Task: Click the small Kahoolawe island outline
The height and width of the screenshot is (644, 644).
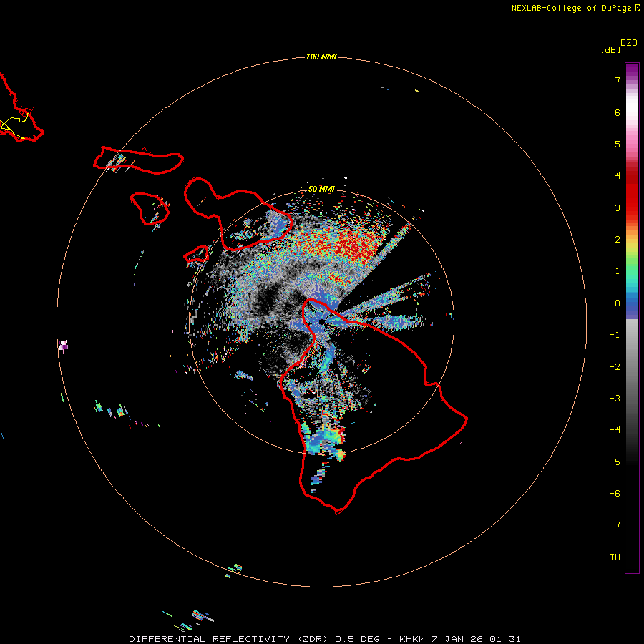Action: (x=196, y=254)
